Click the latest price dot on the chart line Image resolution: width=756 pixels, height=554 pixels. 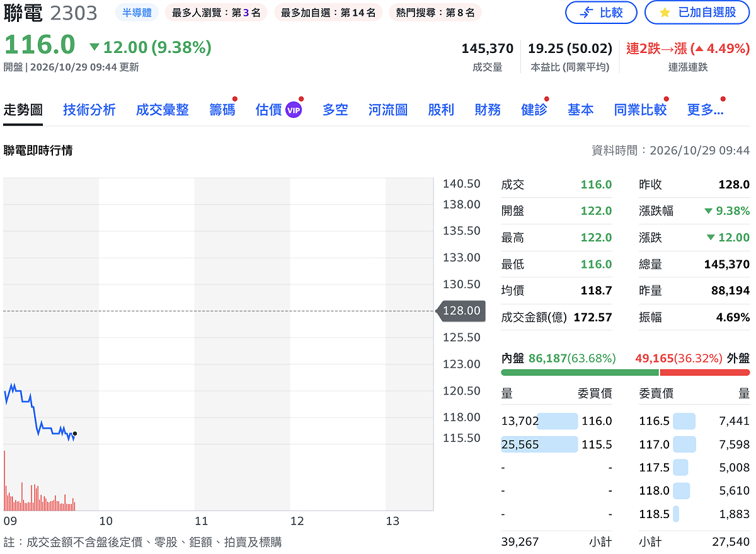pyautogui.click(x=75, y=434)
